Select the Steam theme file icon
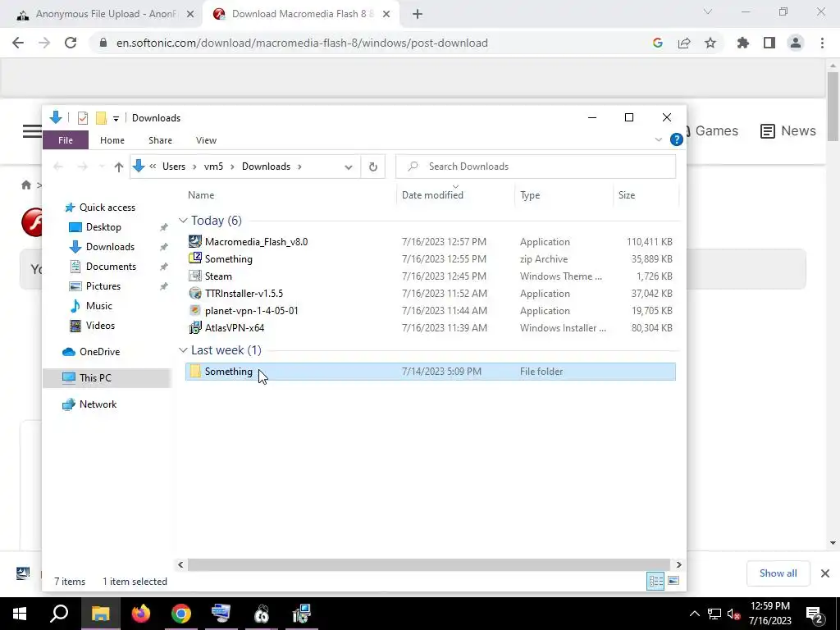840x630 pixels. click(195, 276)
